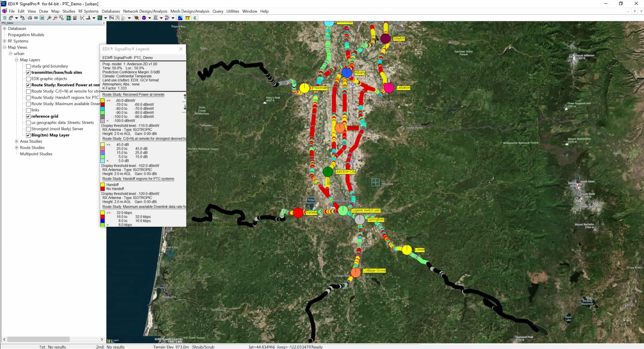Viewport: 644px width, 349px height.
Task: Click the purple 3D cube toolbar icon
Action: point(144,18)
